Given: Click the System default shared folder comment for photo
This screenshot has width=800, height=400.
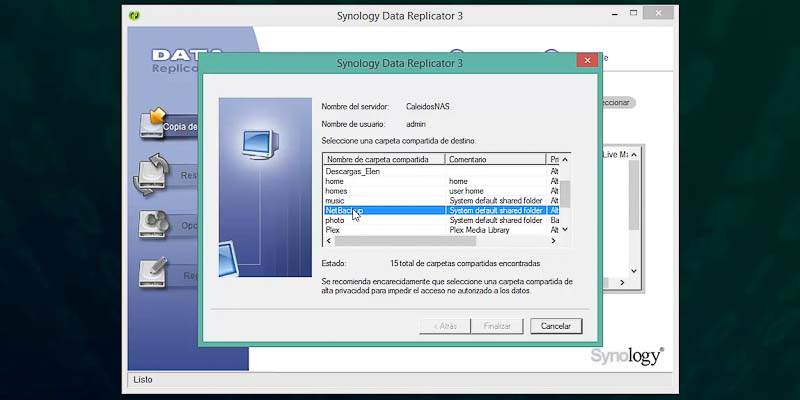Looking at the screenshot, I should tap(495, 220).
